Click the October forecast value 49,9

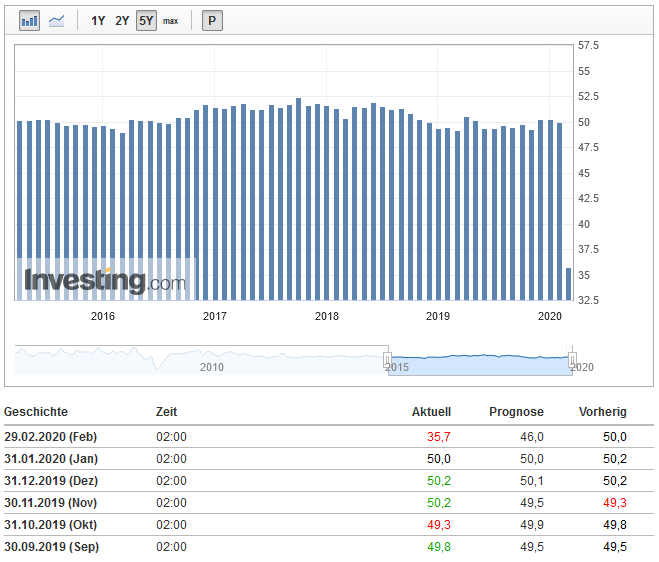point(532,525)
